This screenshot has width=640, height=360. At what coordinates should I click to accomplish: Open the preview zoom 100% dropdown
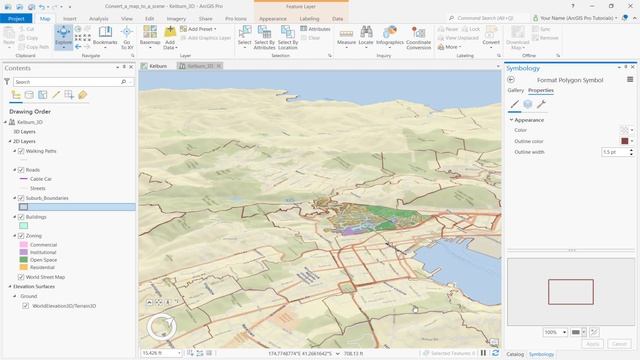click(x=564, y=332)
